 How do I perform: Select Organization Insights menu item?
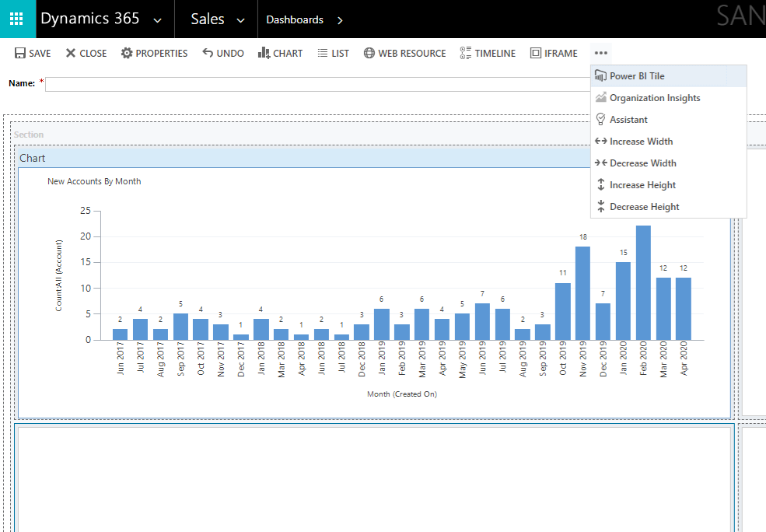pyautogui.click(x=668, y=98)
